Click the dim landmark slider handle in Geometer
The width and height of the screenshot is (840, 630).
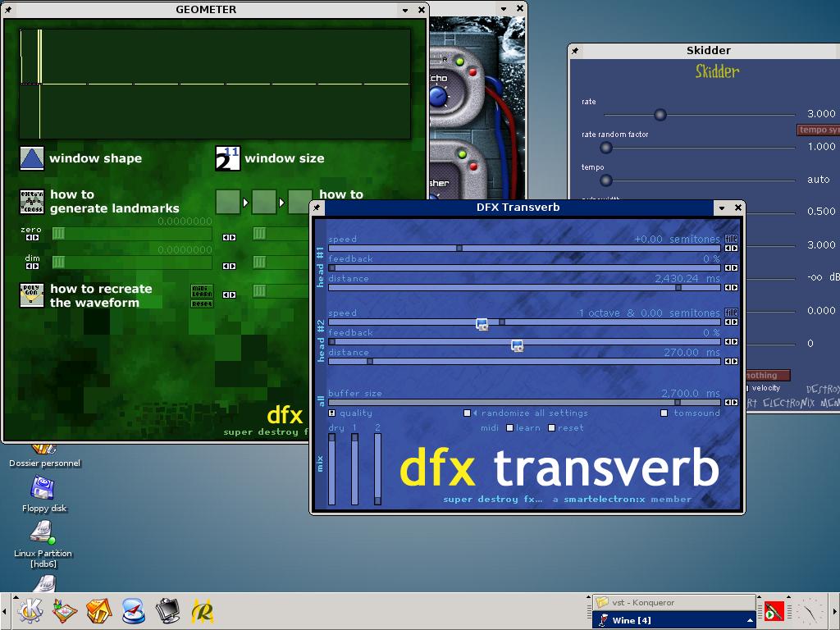(58, 262)
